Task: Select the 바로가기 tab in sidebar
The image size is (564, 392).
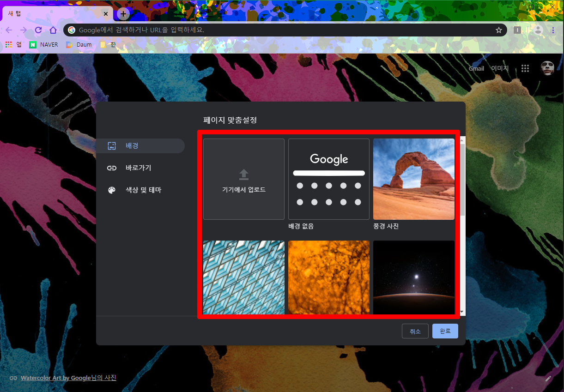Action: [x=140, y=168]
